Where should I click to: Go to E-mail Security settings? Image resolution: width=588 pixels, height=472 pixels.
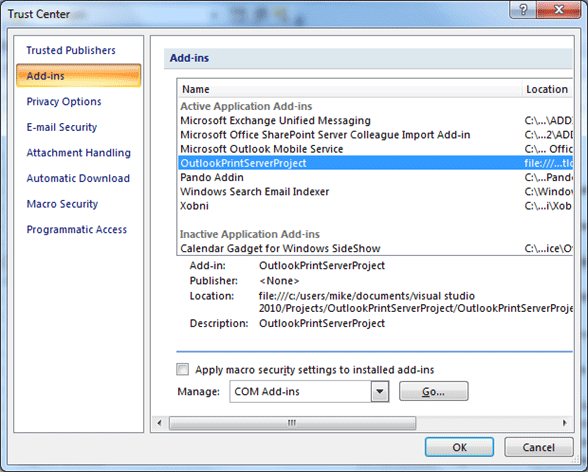(62, 127)
